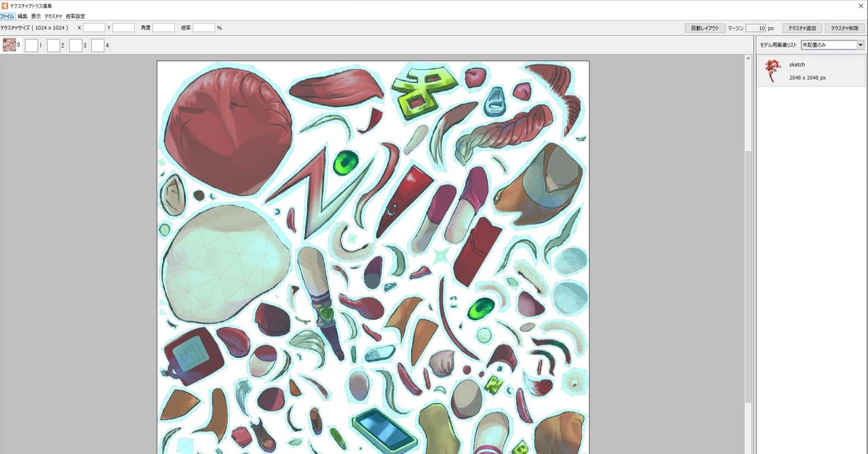Click the Y coordinate input field
Screen dimensions: 868x454
[x=123, y=28]
